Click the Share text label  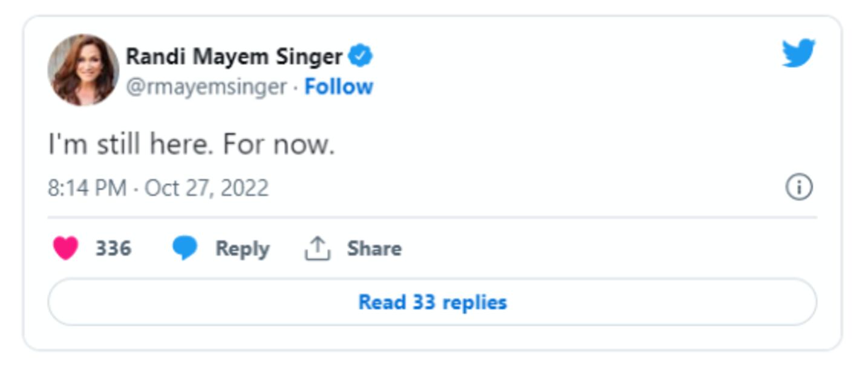[x=374, y=248]
